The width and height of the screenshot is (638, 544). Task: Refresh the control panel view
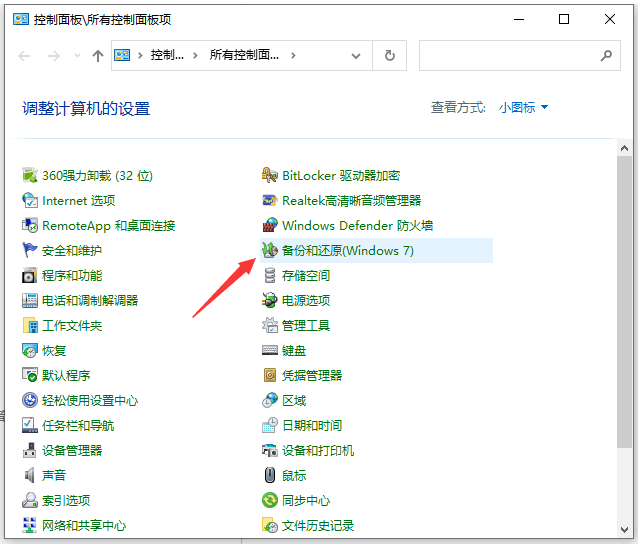coord(390,55)
